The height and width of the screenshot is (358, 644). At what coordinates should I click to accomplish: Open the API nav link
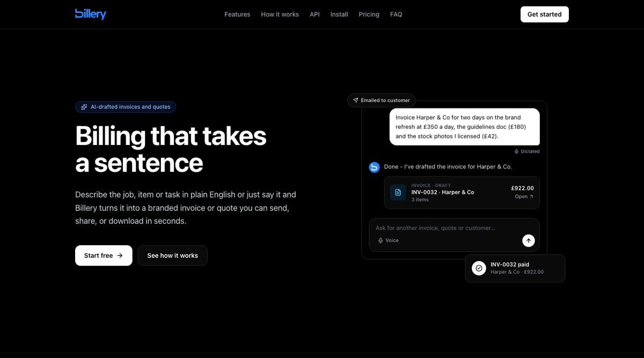(314, 14)
